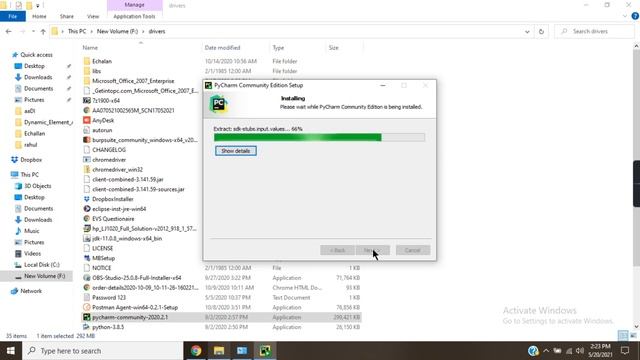Select the CHANGELOG file

point(109,150)
